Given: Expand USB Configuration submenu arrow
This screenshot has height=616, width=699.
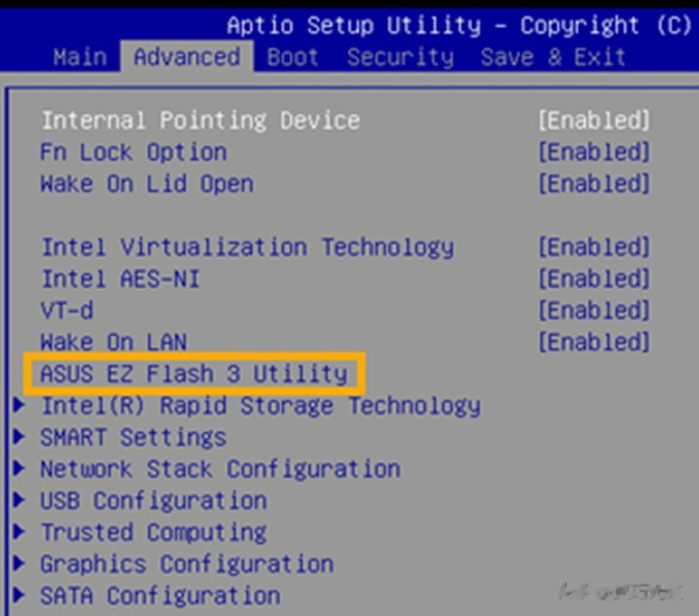Looking at the screenshot, I should coord(19,502).
